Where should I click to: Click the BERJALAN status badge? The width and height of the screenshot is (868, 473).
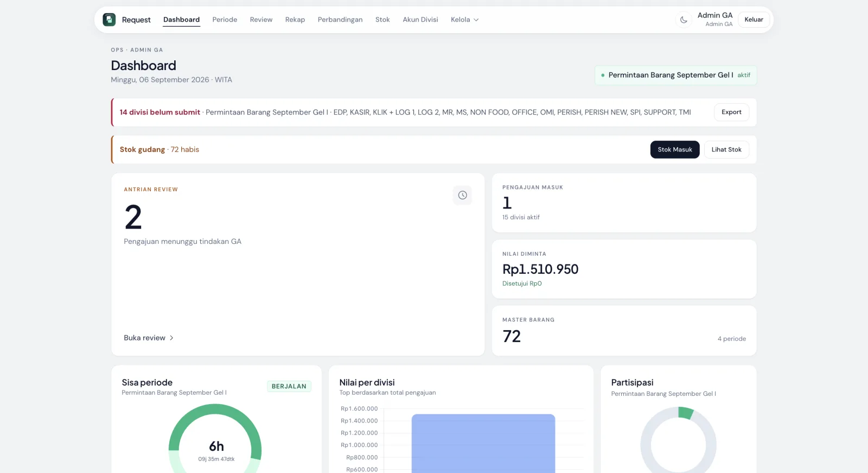coord(289,386)
